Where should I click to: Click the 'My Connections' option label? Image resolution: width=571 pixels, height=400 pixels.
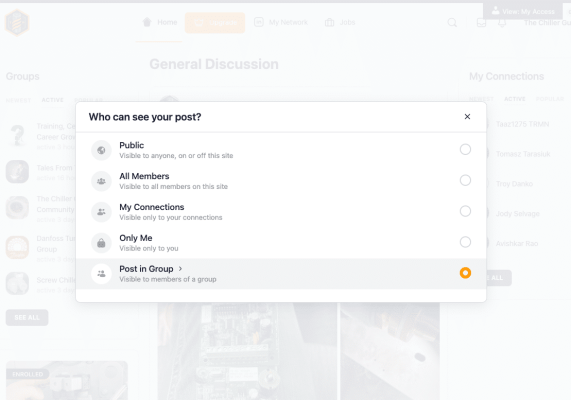pos(152,207)
